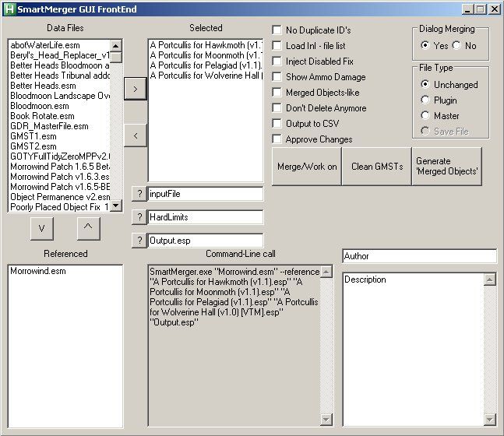Click Description box scrollbar down arrow

(x=489, y=420)
